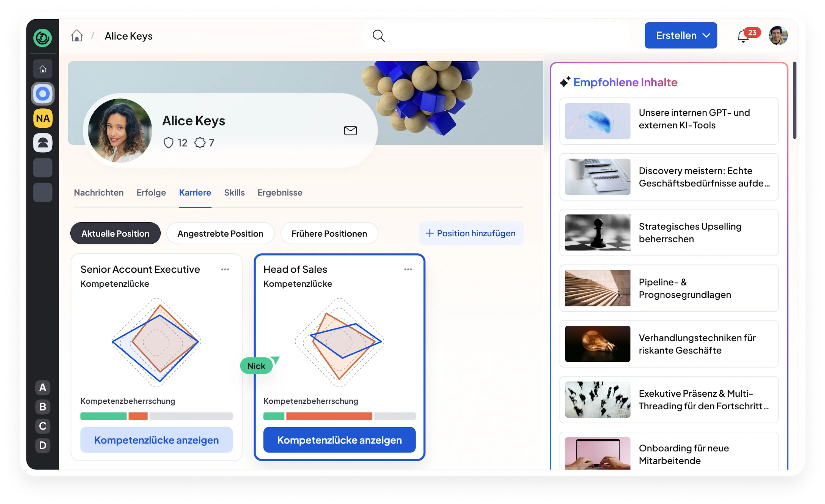The width and height of the screenshot is (825, 504).
Task: Select Aktuelle Position filter pill
Action: click(115, 233)
